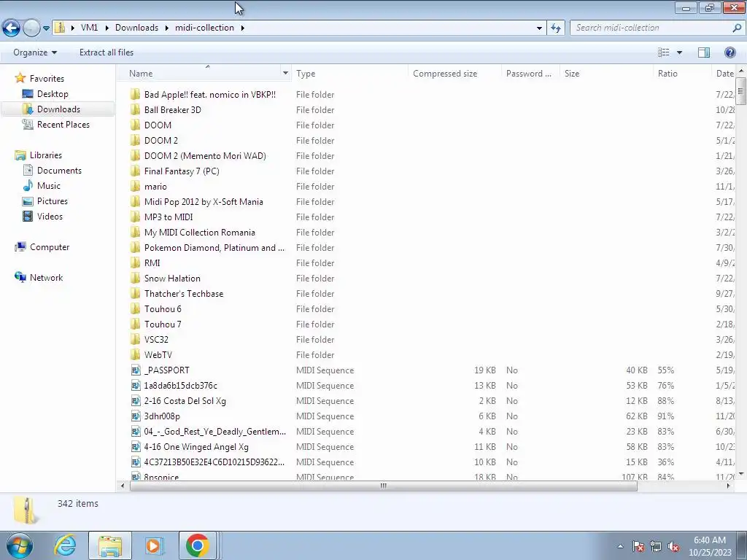Select the DOOM 2 (Memento Mori WAD) folder

tap(205, 156)
